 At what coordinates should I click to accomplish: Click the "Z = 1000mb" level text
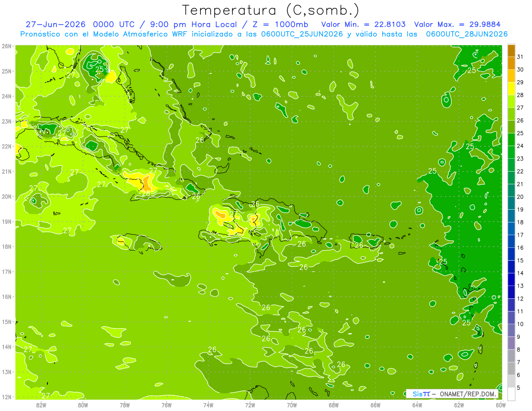[x=280, y=24]
